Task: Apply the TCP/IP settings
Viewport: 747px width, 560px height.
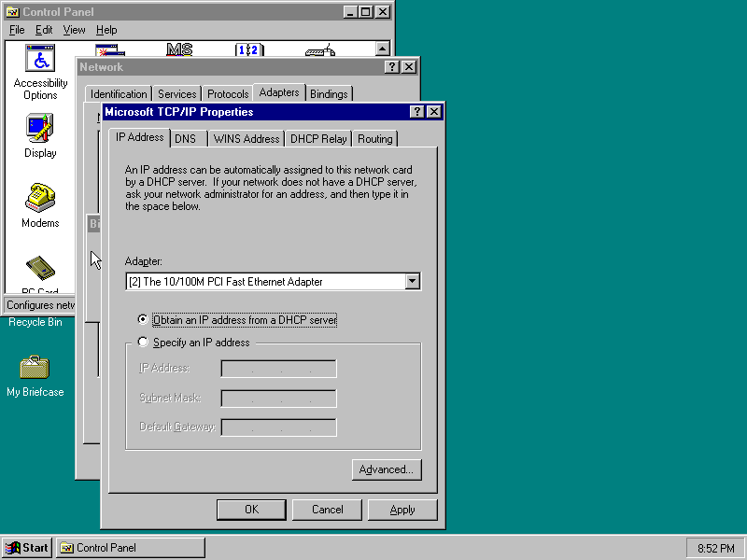Action: tap(402, 510)
